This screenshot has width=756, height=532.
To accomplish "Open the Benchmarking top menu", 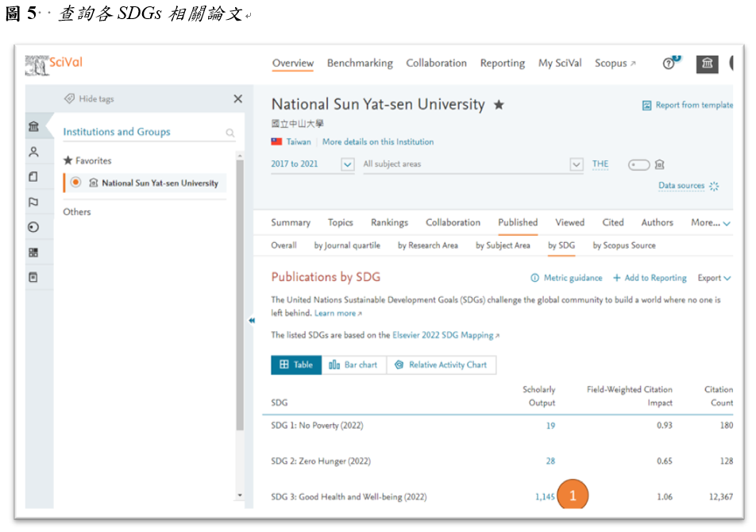I will coord(360,63).
